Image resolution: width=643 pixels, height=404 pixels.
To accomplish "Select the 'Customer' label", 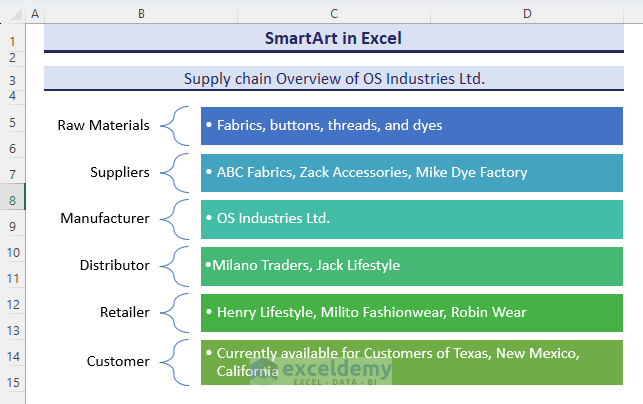I will 118,361.
